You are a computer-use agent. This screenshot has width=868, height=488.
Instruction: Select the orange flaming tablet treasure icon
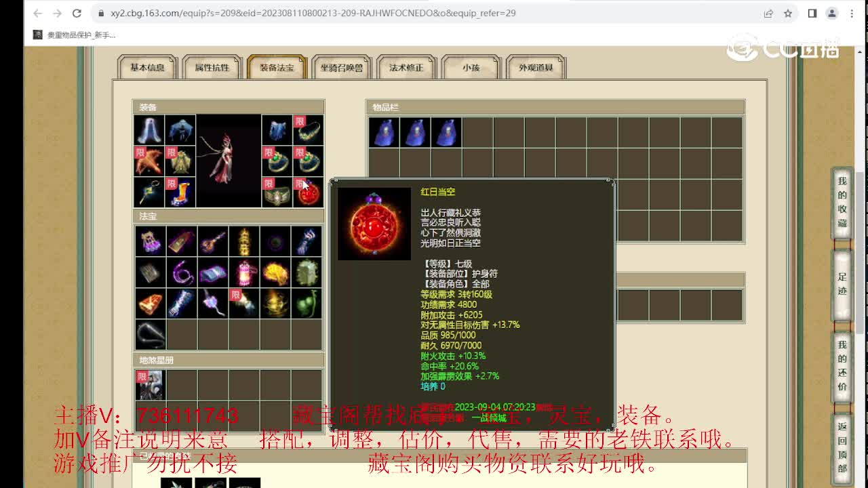[149, 304]
